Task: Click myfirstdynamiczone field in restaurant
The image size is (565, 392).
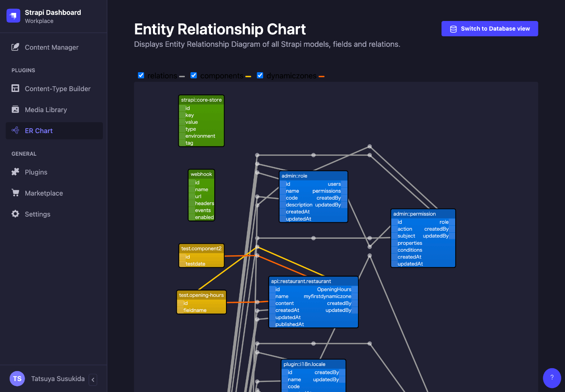Action: (x=327, y=296)
